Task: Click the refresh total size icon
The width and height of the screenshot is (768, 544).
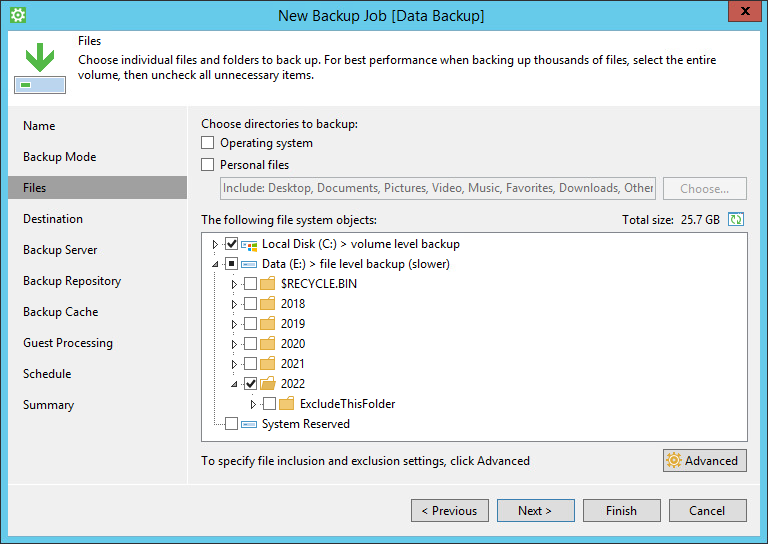Action: click(x=736, y=219)
